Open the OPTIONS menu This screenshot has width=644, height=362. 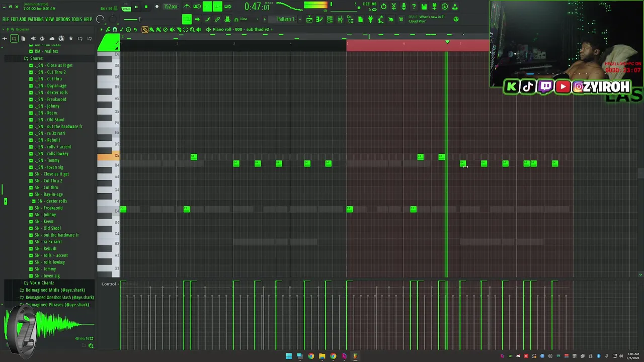pyautogui.click(x=63, y=19)
